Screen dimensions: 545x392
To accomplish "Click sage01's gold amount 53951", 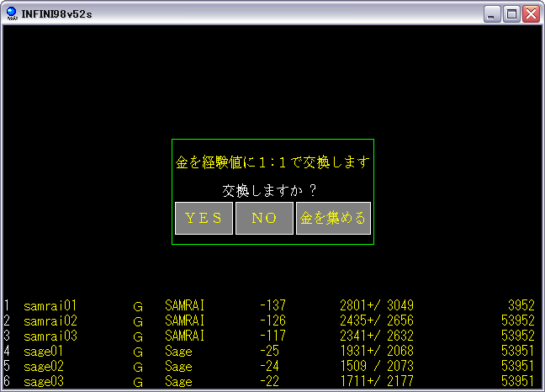I will pyautogui.click(x=518, y=351).
